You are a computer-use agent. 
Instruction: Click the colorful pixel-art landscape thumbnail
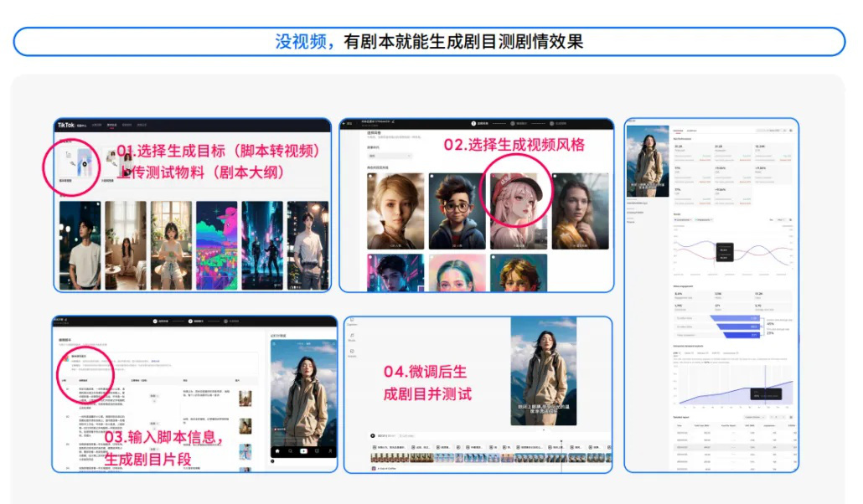tap(216, 244)
